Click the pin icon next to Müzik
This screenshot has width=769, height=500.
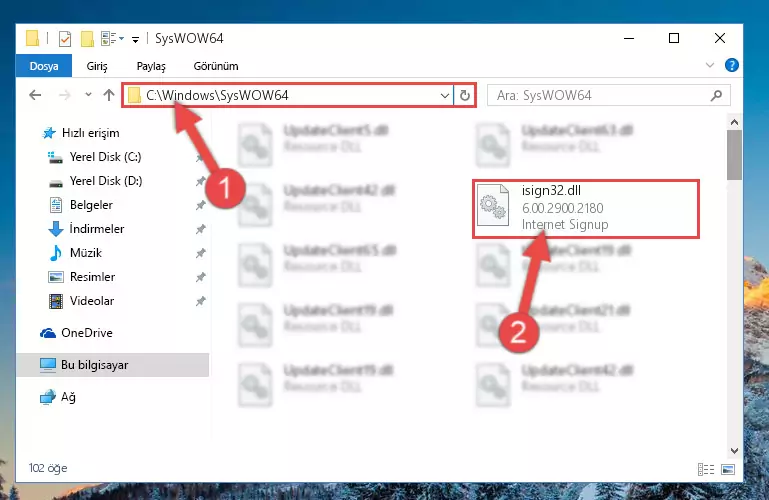(201, 253)
